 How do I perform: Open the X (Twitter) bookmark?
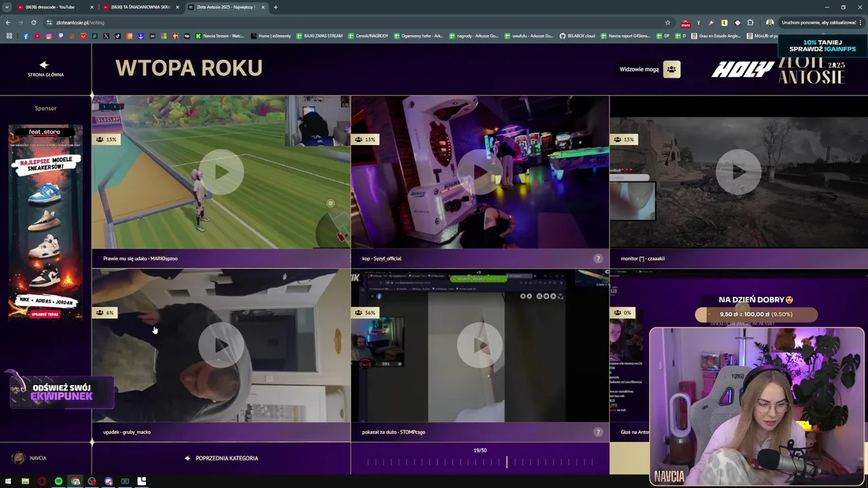(106, 36)
